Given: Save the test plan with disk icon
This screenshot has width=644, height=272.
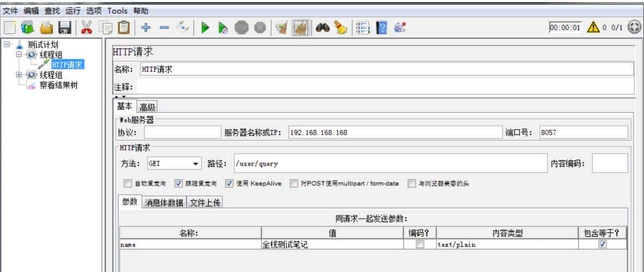Looking at the screenshot, I should tap(65, 28).
